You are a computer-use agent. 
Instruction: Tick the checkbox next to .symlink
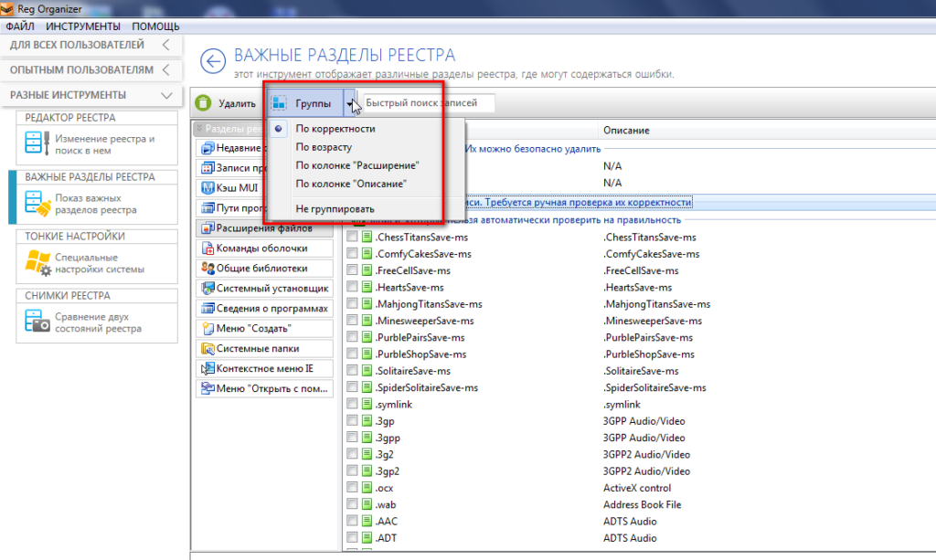click(x=352, y=405)
